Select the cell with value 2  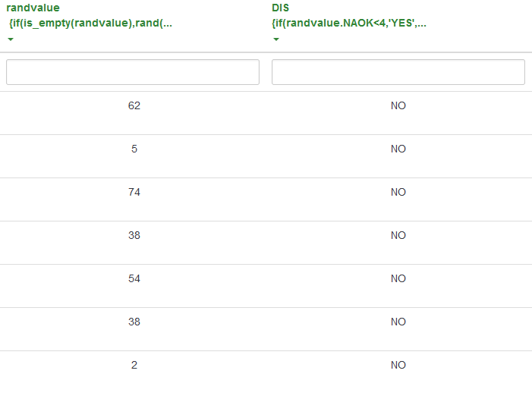(x=134, y=366)
